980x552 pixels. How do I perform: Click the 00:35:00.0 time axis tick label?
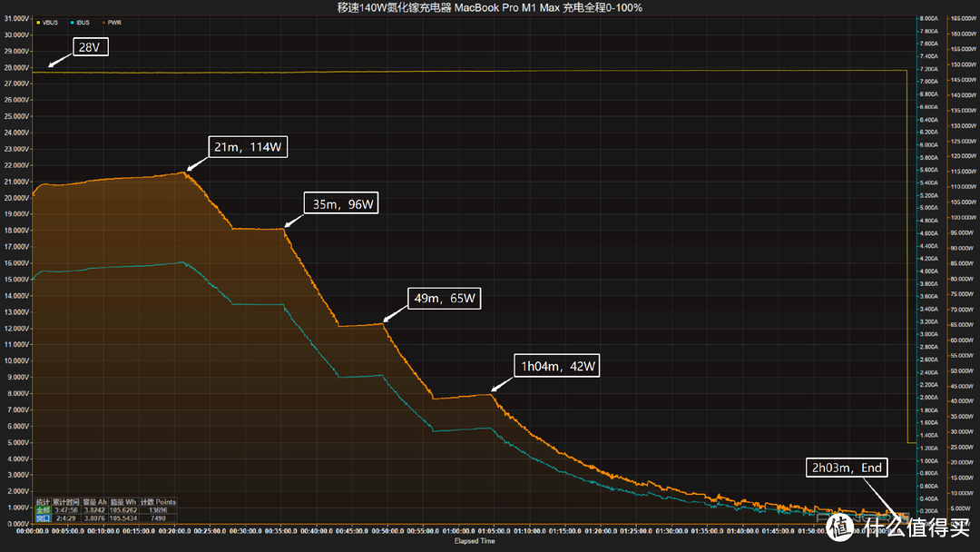(x=280, y=531)
